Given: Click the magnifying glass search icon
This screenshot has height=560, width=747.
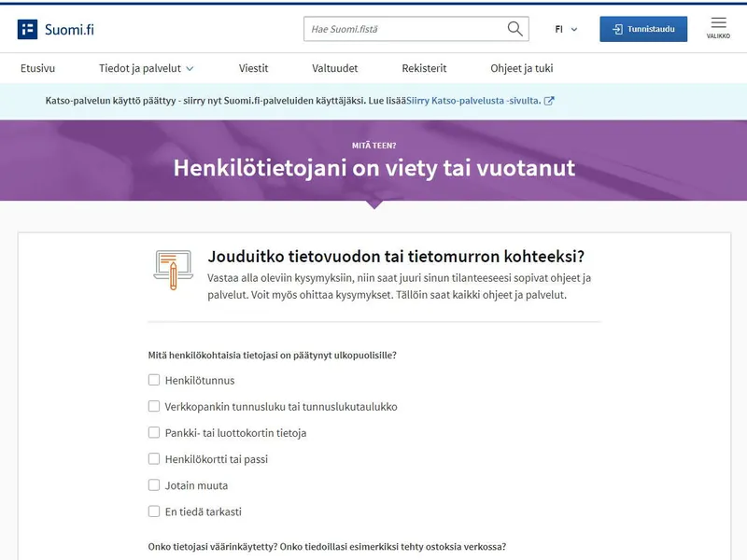Looking at the screenshot, I should pyautogui.click(x=515, y=29).
